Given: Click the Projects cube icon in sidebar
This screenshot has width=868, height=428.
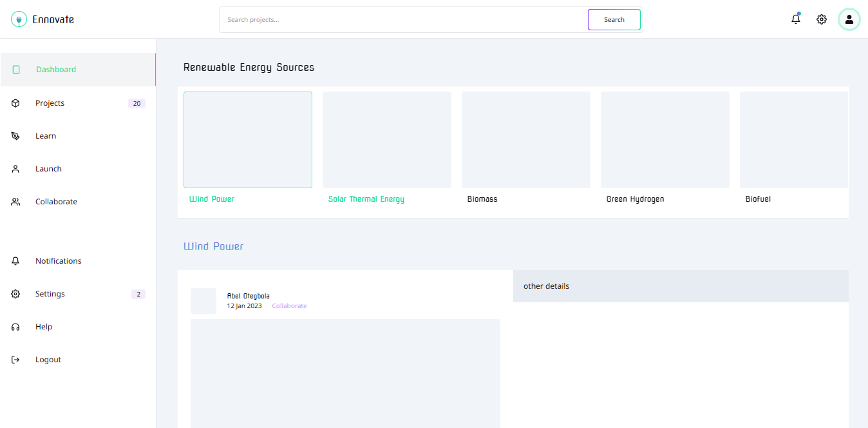Looking at the screenshot, I should click(x=16, y=103).
